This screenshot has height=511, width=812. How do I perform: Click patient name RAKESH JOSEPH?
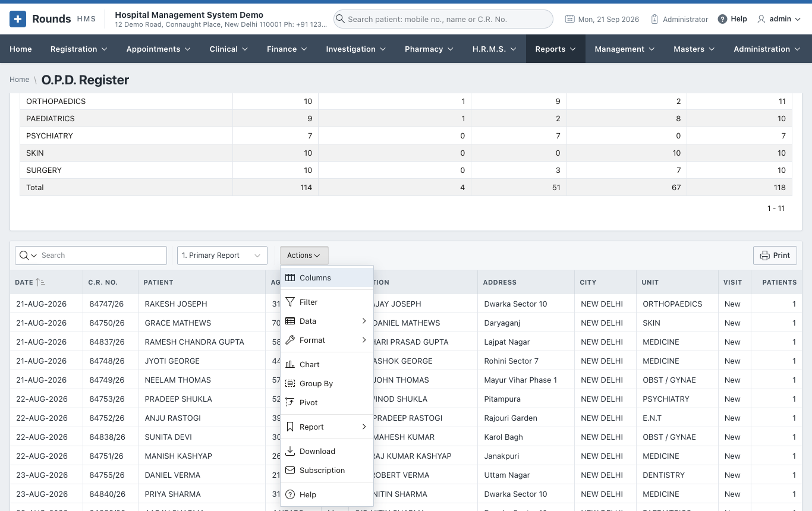click(176, 304)
